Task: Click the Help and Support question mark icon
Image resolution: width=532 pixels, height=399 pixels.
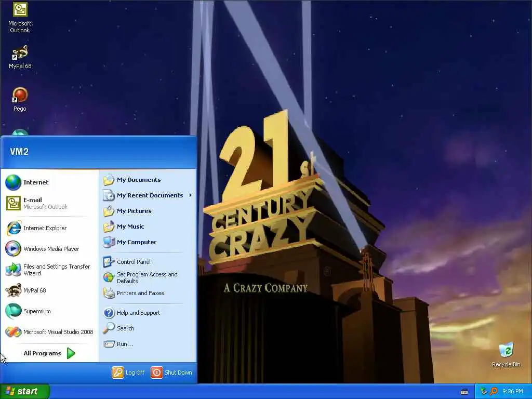Action: tap(109, 312)
